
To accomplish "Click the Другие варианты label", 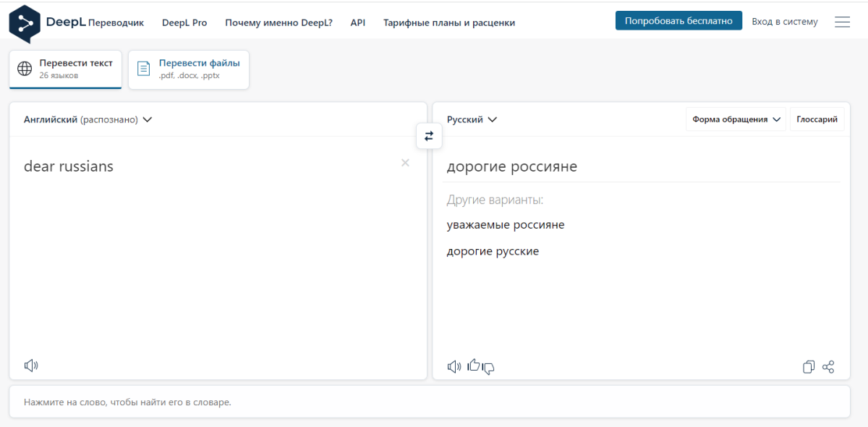I will pos(495,200).
